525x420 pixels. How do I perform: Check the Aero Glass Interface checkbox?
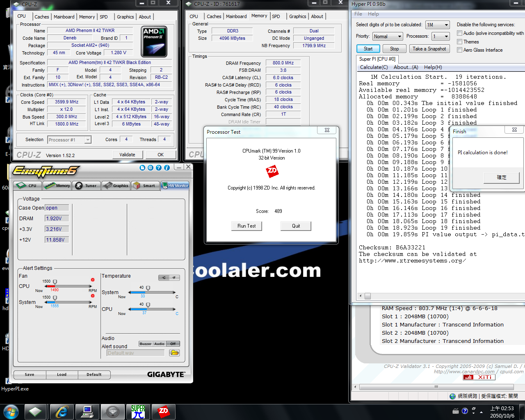[x=460, y=50]
